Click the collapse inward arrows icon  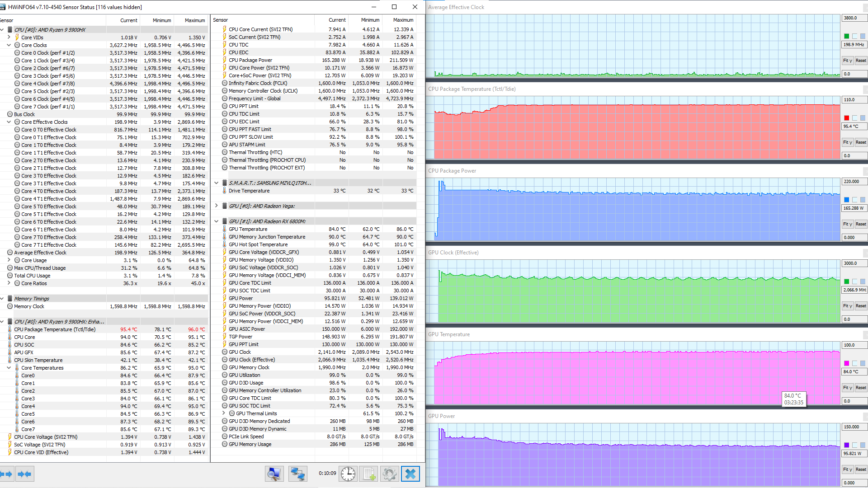coord(24,474)
